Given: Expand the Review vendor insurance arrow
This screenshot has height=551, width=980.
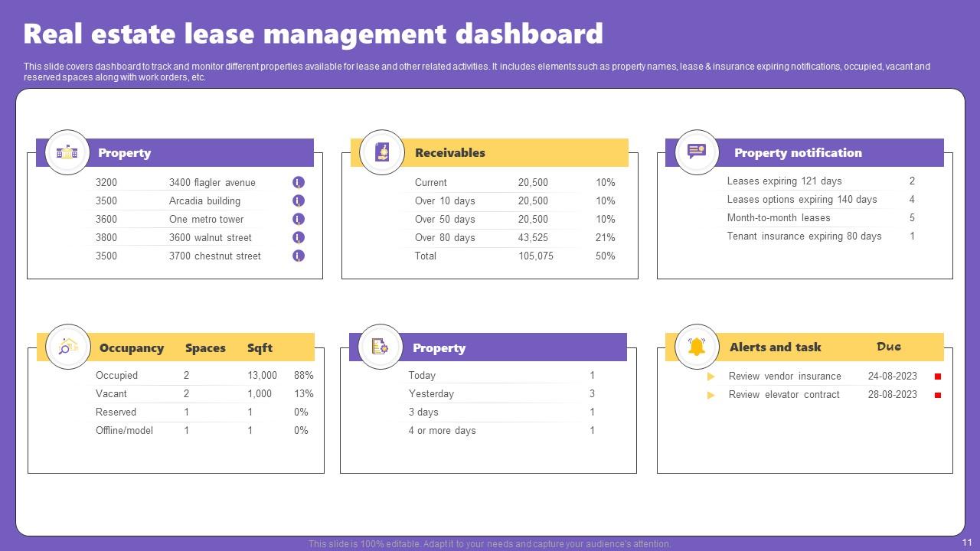Looking at the screenshot, I should [711, 377].
